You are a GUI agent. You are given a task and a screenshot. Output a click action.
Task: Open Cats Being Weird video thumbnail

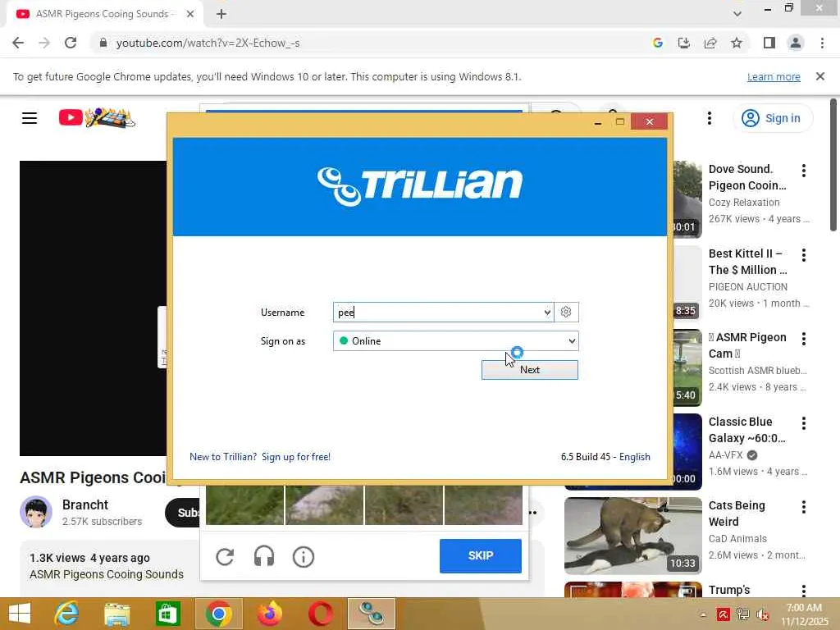click(632, 536)
